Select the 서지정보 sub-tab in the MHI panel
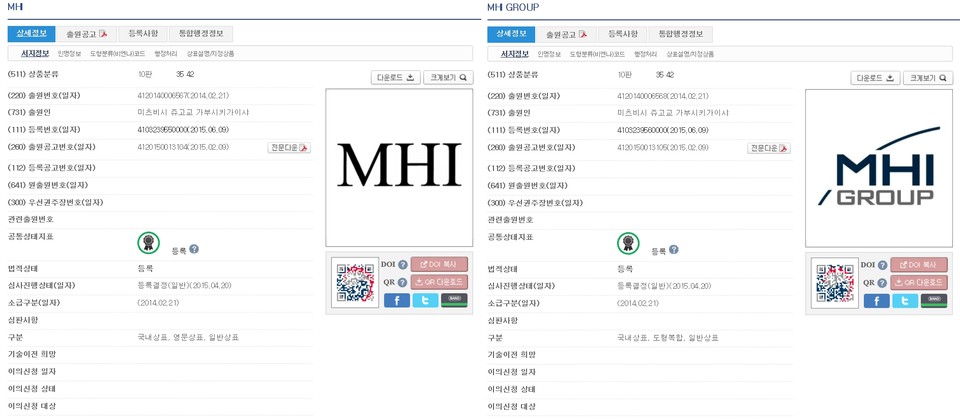 tap(35, 54)
